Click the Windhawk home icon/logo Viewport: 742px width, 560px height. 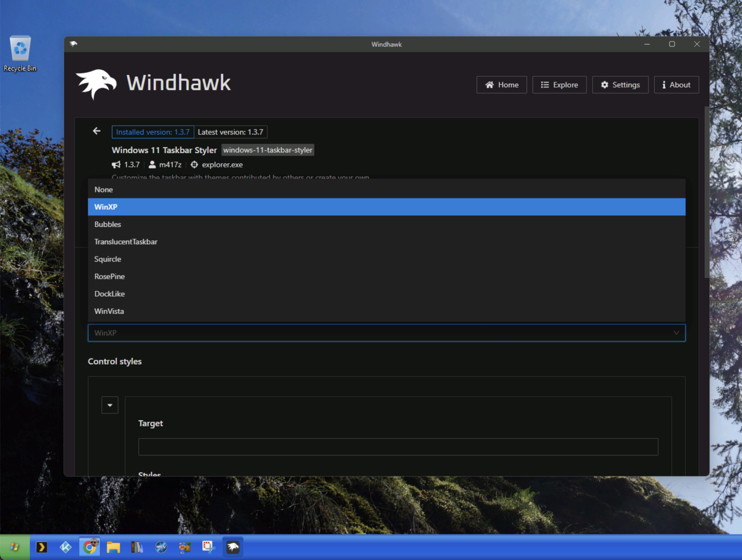click(x=96, y=83)
